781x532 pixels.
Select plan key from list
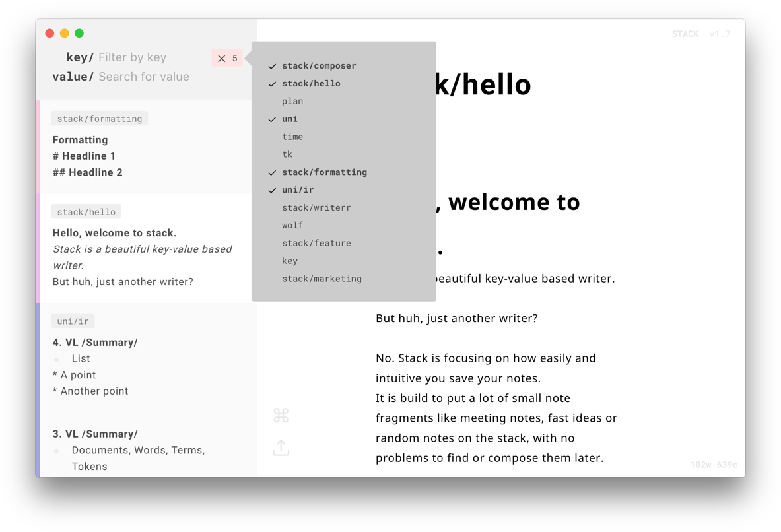pos(292,102)
